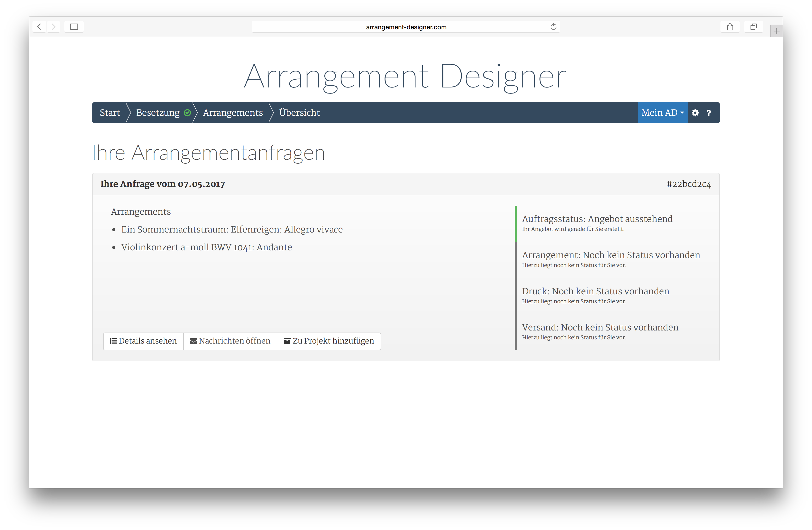Go to the Start step
812x530 pixels.
pyautogui.click(x=110, y=113)
